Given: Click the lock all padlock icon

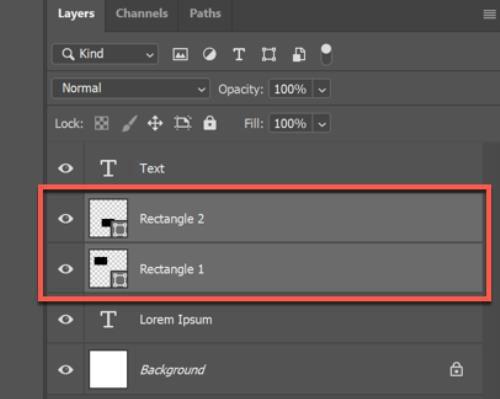Looking at the screenshot, I should [x=210, y=123].
